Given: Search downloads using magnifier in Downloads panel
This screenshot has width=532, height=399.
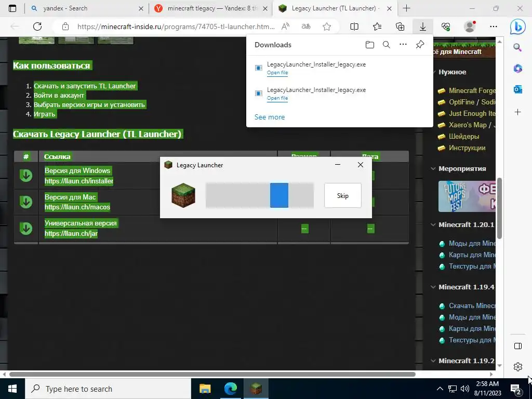Looking at the screenshot, I should tap(386, 45).
